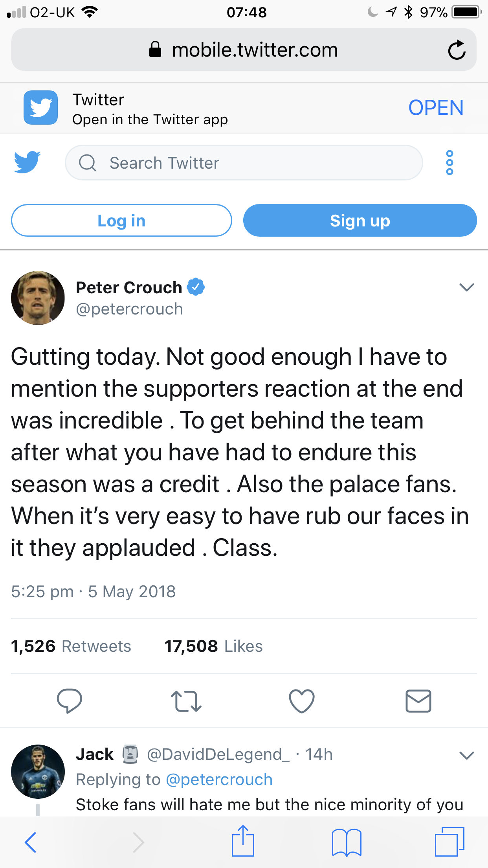Open Safari share sheet

[x=243, y=841]
